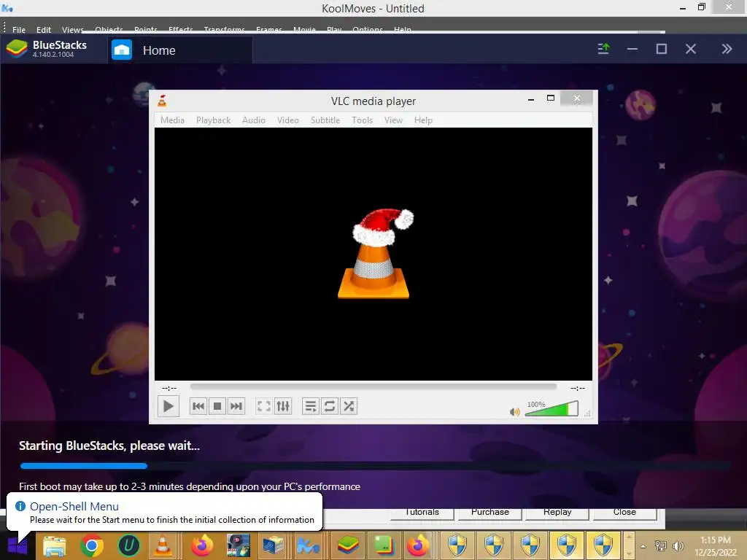Image resolution: width=747 pixels, height=560 pixels.
Task: Show hidden system tray icons
Action: pyautogui.click(x=643, y=546)
